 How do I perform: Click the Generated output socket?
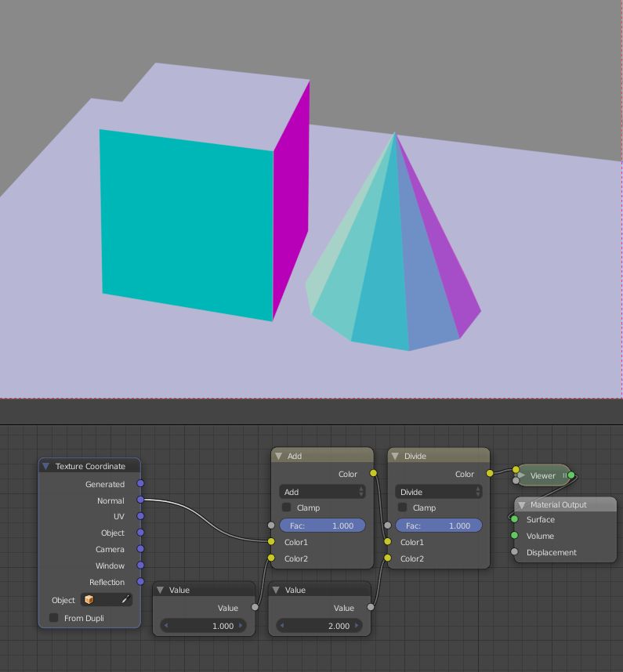click(x=140, y=483)
